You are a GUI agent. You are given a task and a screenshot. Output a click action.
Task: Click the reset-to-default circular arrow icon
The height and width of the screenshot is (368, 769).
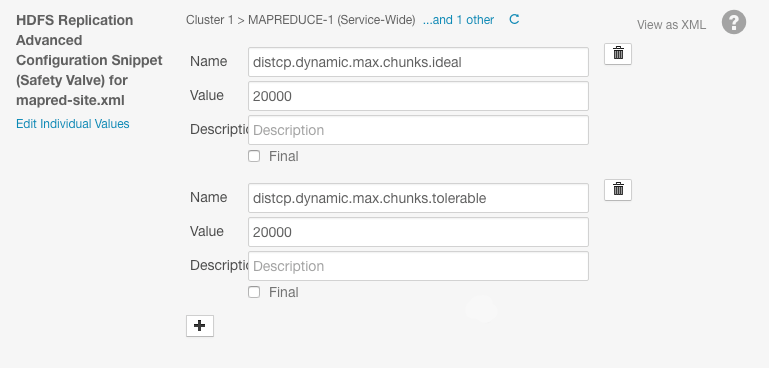(x=514, y=20)
